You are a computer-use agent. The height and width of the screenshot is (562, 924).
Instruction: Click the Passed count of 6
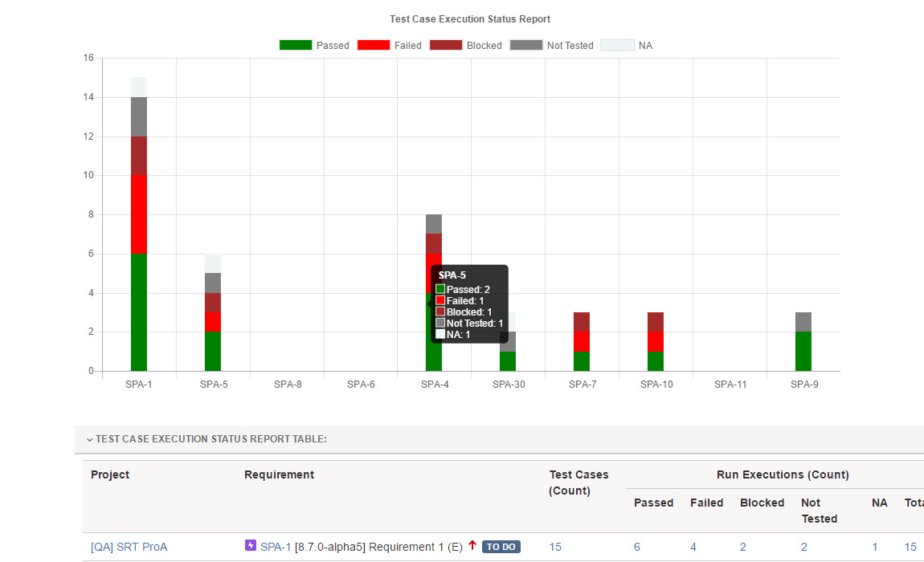click(637, 547)
